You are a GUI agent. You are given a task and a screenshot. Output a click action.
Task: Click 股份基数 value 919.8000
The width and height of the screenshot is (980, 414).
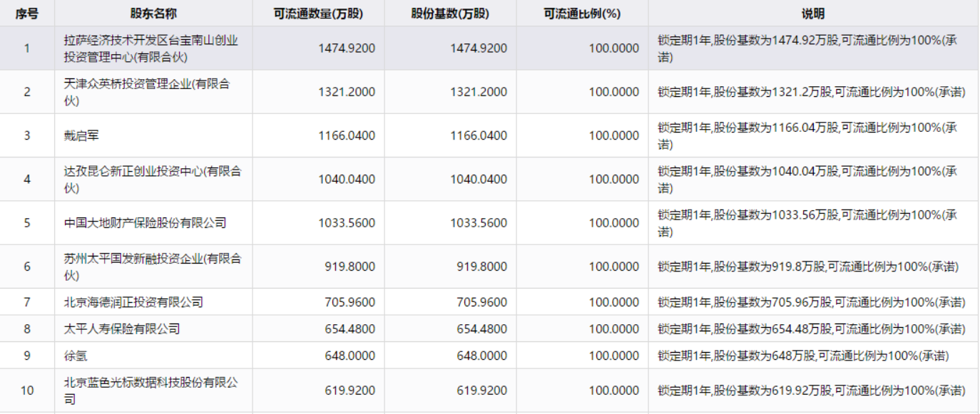click(x=482, y=266)
